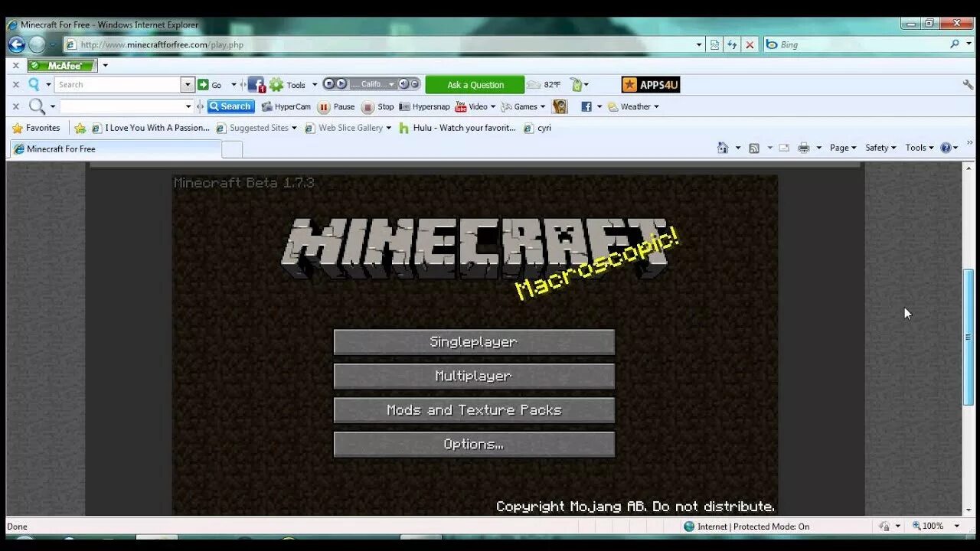Open the Weather dropdown
The width and height of the screenshot is (980, 551).
pyautogui.click(x=633, y=107)
